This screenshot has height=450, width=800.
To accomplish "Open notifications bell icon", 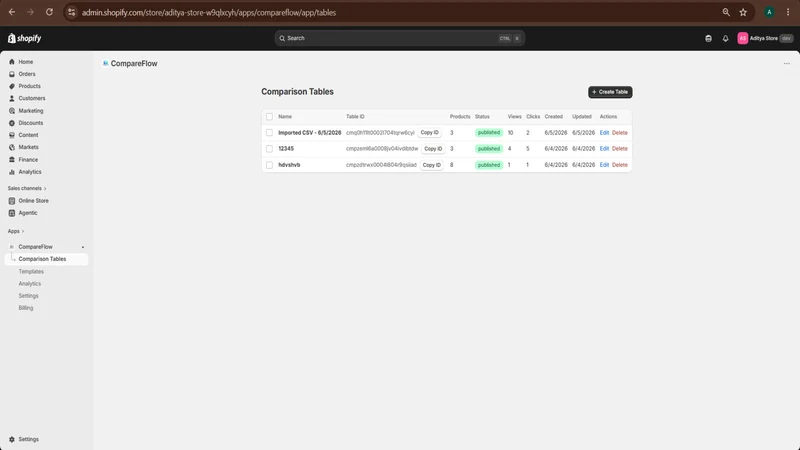I will (725, 38).
